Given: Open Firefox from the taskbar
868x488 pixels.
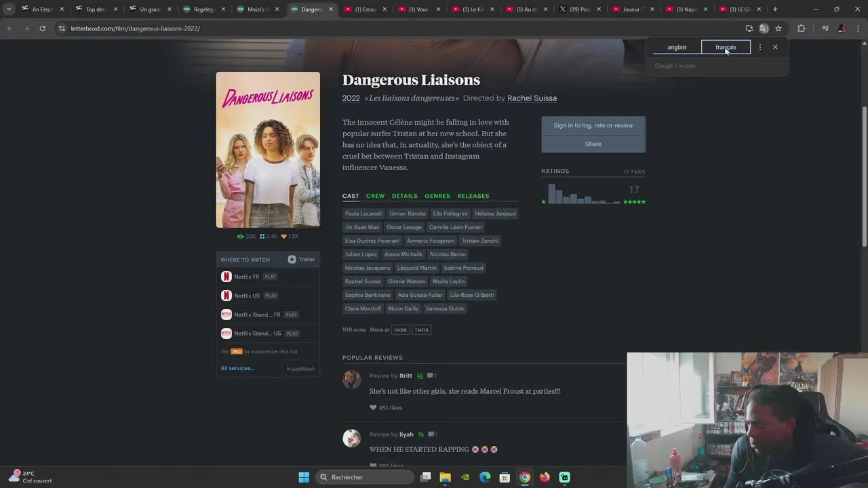Looking at the screenshot, I should [x=545, y=477].
